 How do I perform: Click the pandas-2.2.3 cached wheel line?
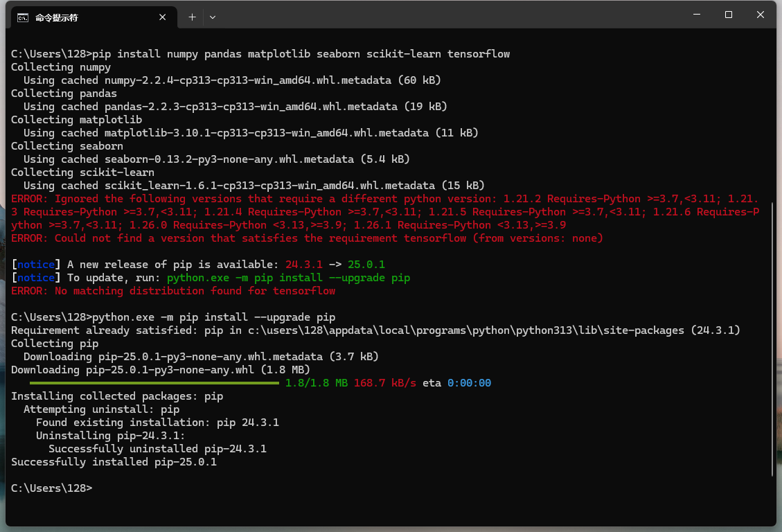tap(236, 107)
